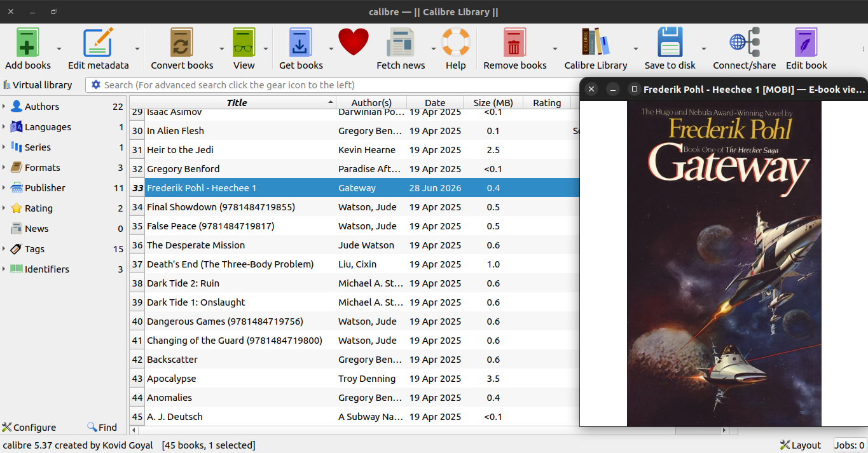The image size is (868, 453).
Task: Sort by the Size (MB) column header
Action: (x=493, y=103)
